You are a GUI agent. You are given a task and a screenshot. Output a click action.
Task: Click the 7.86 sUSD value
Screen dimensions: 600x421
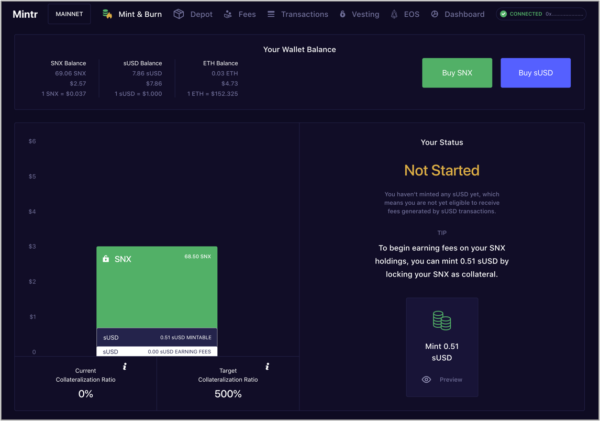(147, 73)
